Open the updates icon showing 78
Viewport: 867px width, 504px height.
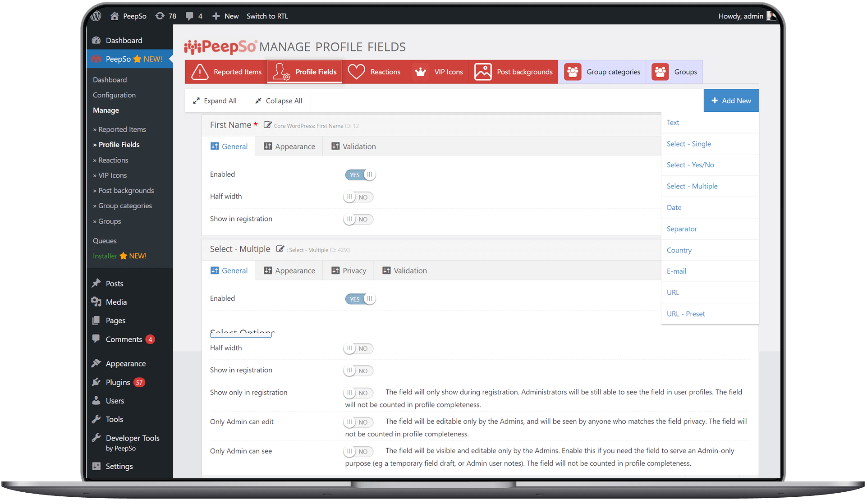160,16
